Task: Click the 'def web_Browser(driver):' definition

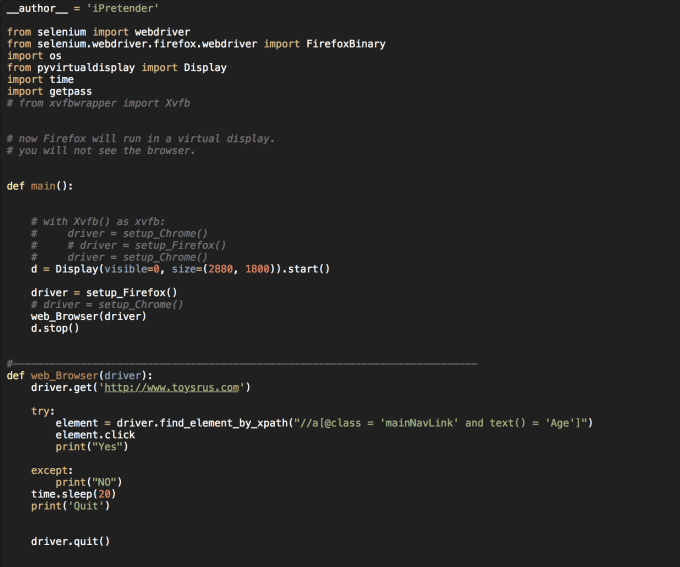Action: 79,376
